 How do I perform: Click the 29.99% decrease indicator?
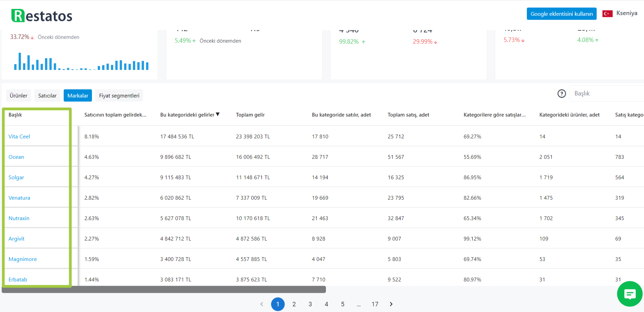click(x=425, y=42)
